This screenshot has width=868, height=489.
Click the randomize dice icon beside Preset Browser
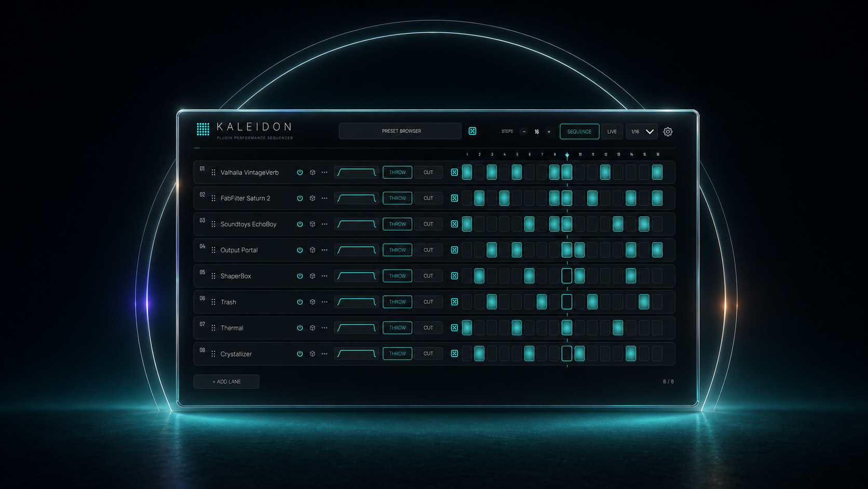click(472, 131)
